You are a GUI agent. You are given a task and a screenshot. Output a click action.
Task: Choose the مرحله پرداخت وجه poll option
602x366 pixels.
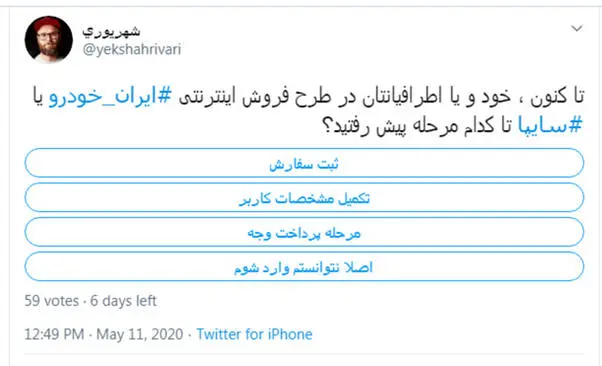pyautogui.click(x=304, y=232)
